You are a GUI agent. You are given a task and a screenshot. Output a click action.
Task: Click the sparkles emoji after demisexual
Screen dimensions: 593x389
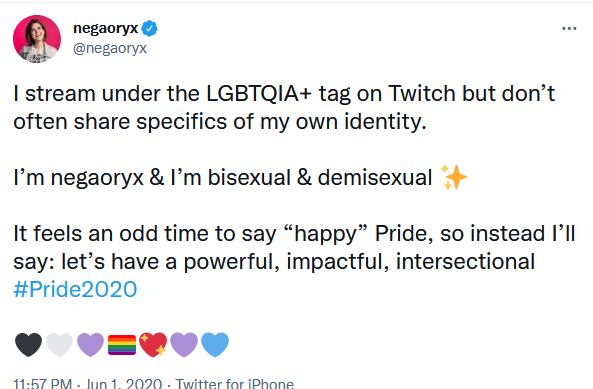[x=454, y=177]
